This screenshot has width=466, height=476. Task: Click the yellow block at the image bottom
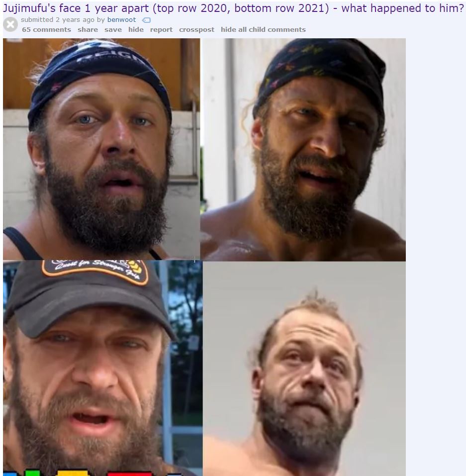pos(73,474)
